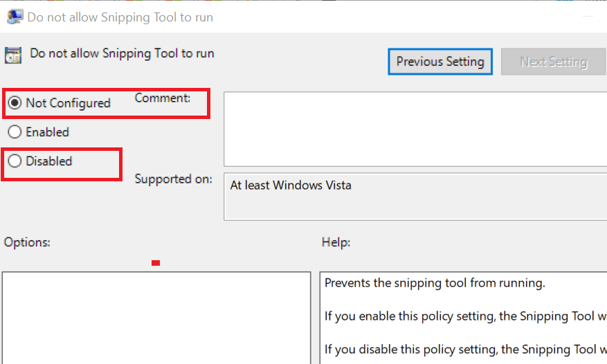Click inside the empty Options panel

[156, 318]
